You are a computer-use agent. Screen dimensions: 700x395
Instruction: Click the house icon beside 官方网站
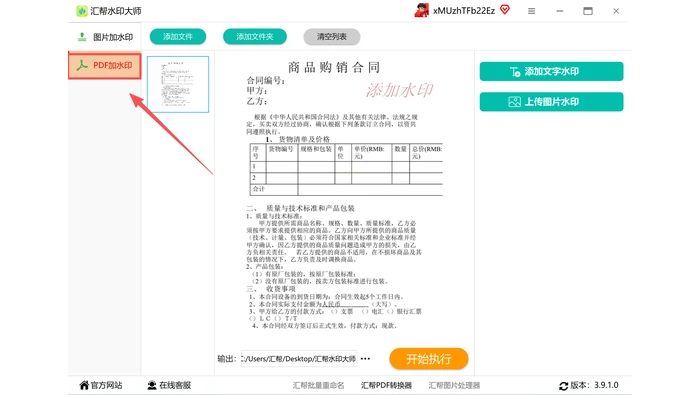pyautogui.click(x=84, y=385)
